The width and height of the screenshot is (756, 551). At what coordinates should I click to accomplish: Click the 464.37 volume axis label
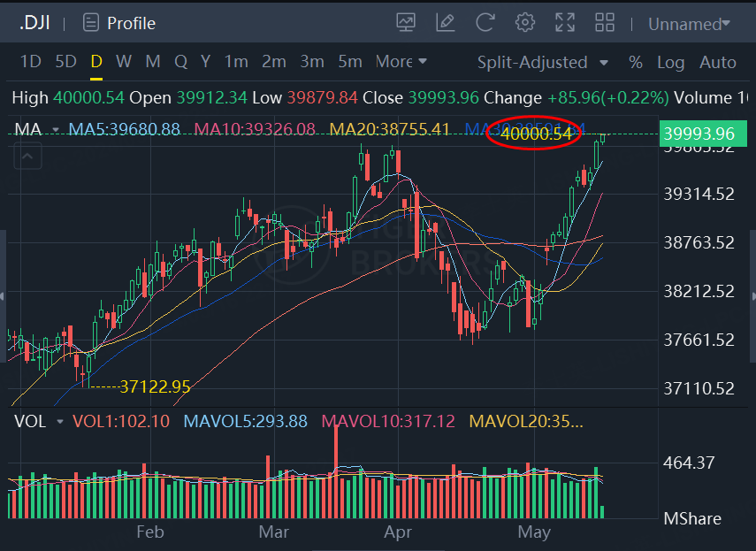(689, 463)
